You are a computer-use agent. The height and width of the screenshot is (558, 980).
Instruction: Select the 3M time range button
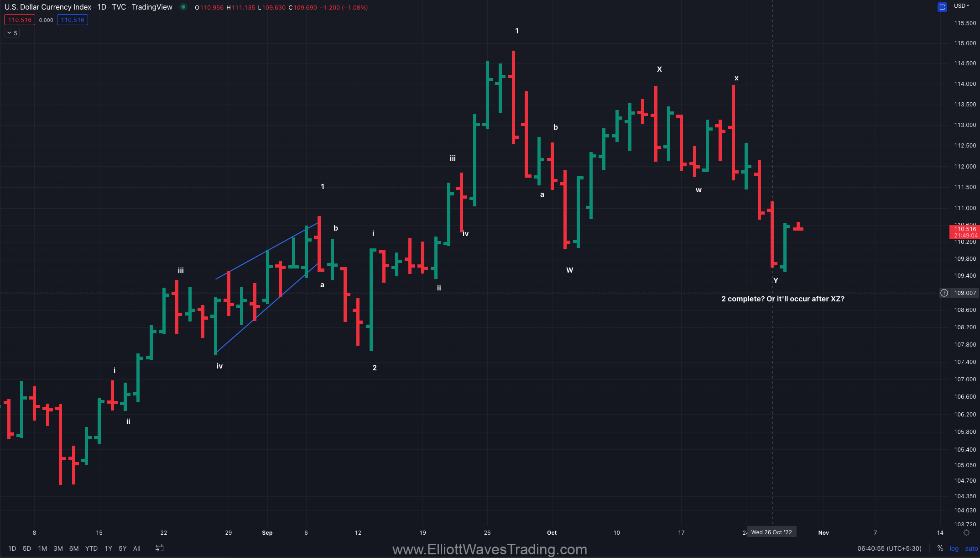pos(58,548)
